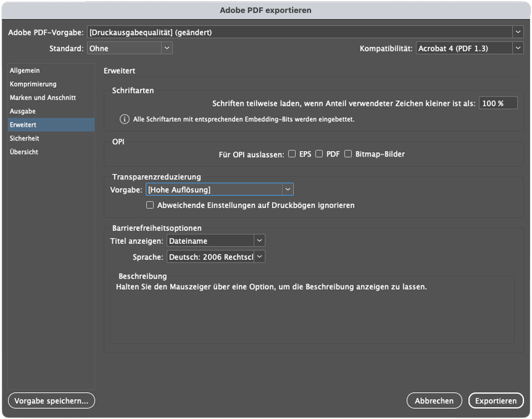
Task: Open the Standard dropdown showing Ohne
Action: click(130, 48)
